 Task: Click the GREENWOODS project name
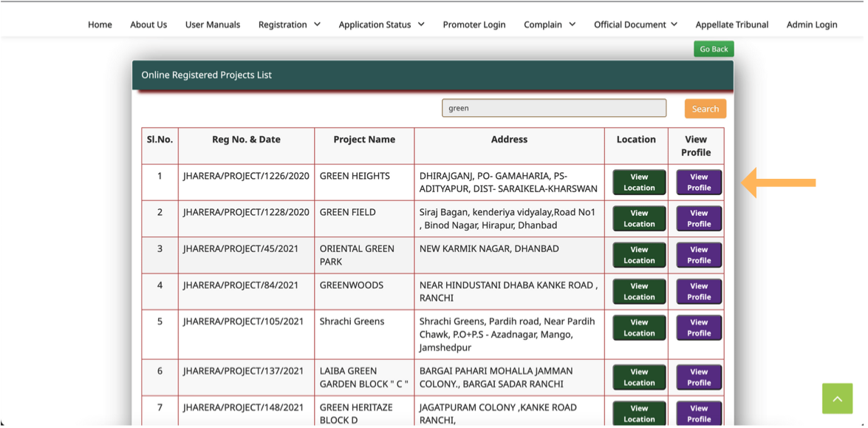pyautogui.click(x=351, y=285)
